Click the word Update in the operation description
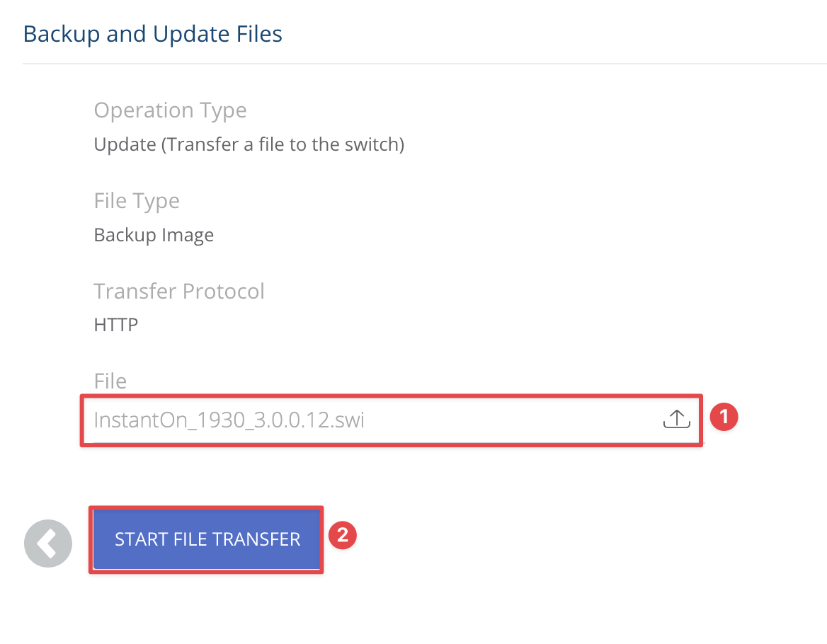Image resolution: width=827 pixels, height=644 pixels. (125, 144)
